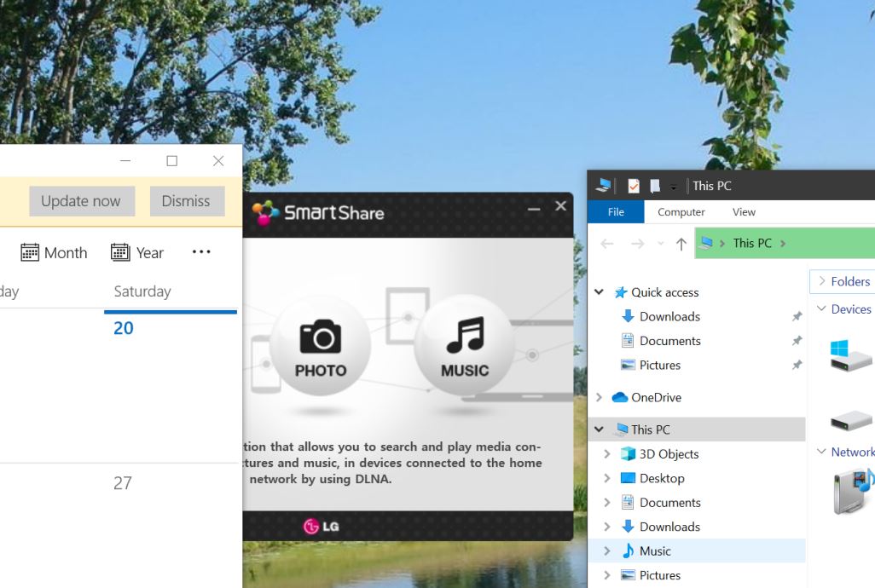The width and height of the screenshot is (875, 588).
Task: Expand Downloads node under This PC
Action: (607, 527)
